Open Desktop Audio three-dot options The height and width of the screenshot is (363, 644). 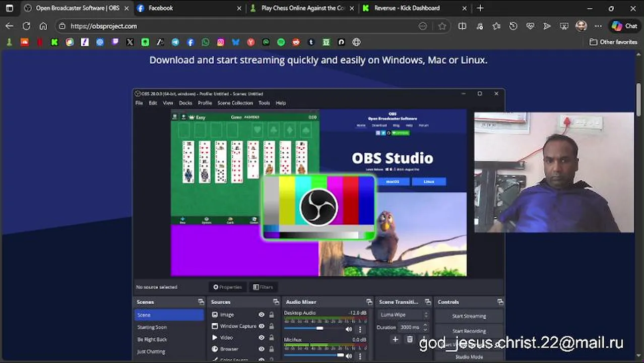click(360, 329)
